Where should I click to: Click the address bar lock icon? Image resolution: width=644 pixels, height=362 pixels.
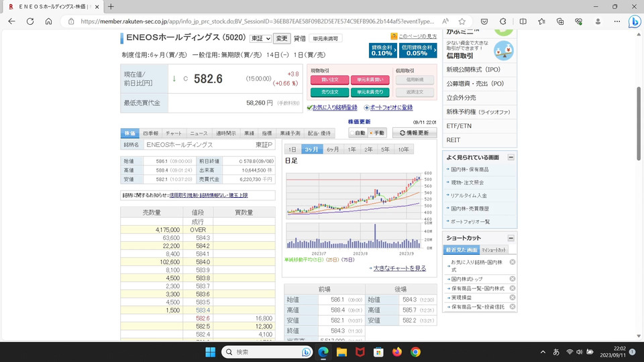click(x=71, y=21)
